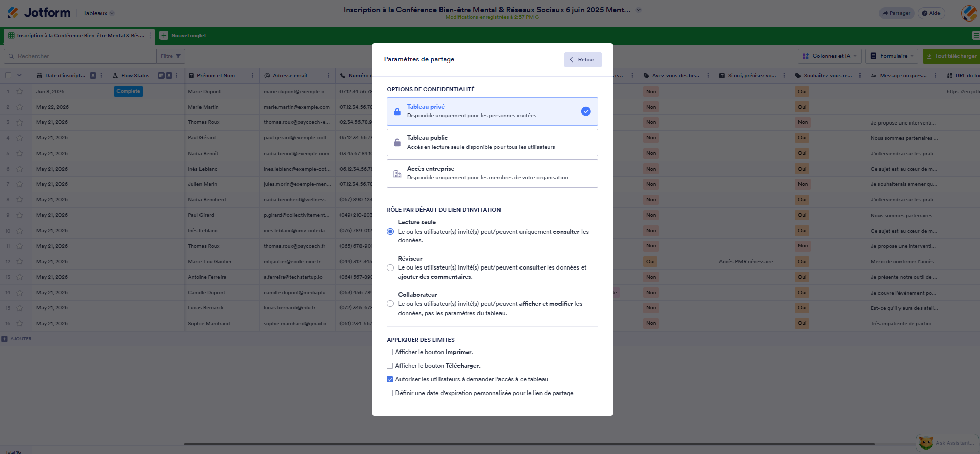Click the Rechercher search field
This screenshot has height=454, width=980.
pos(80,56)
